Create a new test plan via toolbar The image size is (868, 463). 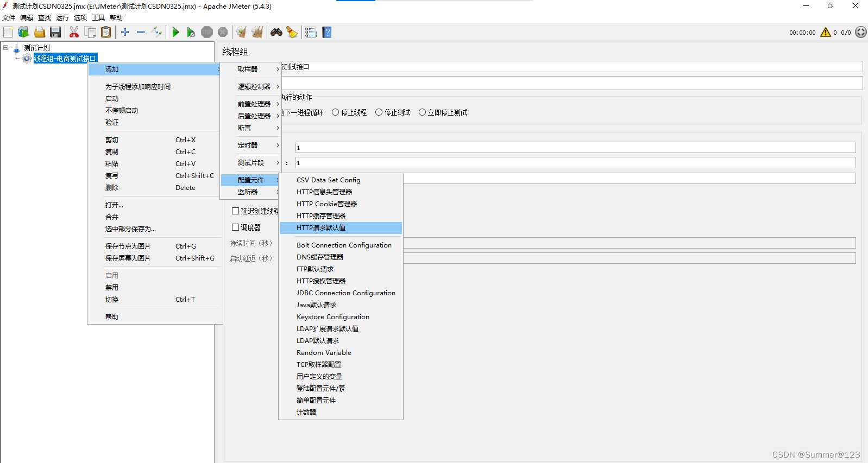tap(8, 32)
